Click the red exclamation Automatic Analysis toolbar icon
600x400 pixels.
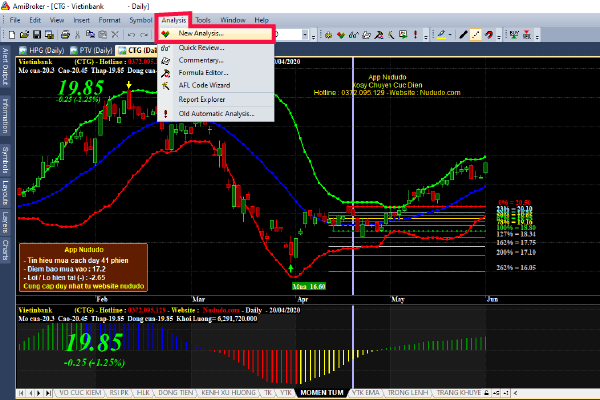click(x=416, y=35)
